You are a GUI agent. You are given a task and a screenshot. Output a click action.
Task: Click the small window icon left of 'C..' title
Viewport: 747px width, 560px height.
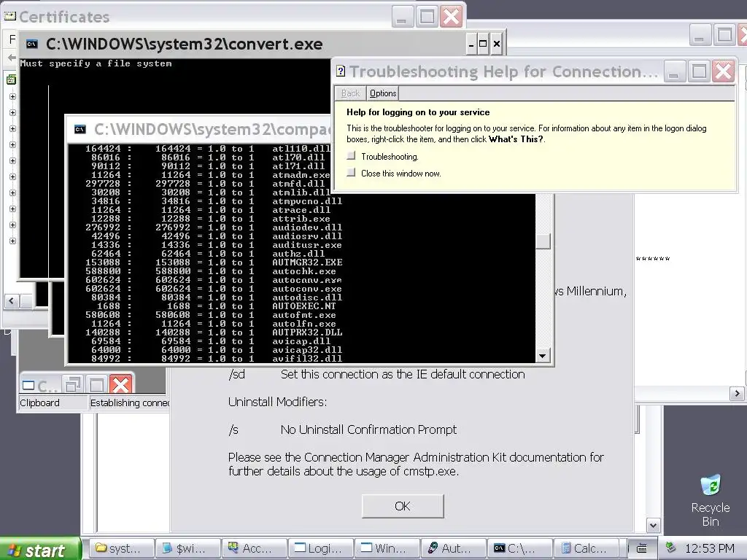[x=28, y=385]
